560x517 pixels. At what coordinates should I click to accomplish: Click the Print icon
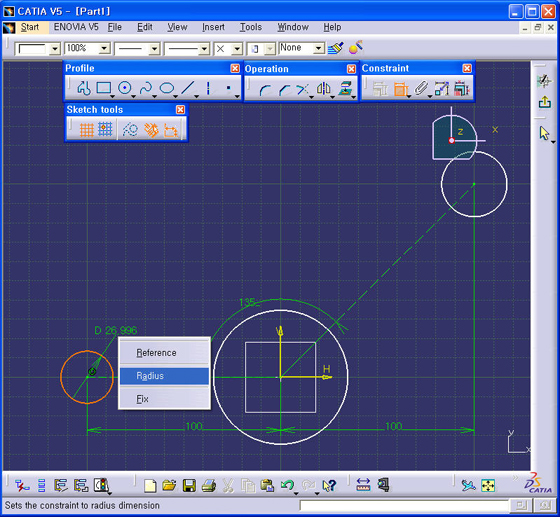click(209, 486)
